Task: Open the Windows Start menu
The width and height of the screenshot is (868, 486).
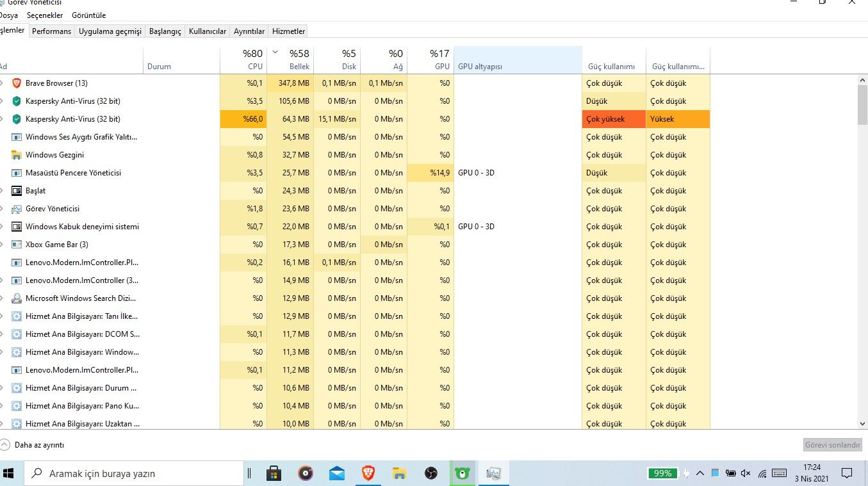Action: pos(9,473)
